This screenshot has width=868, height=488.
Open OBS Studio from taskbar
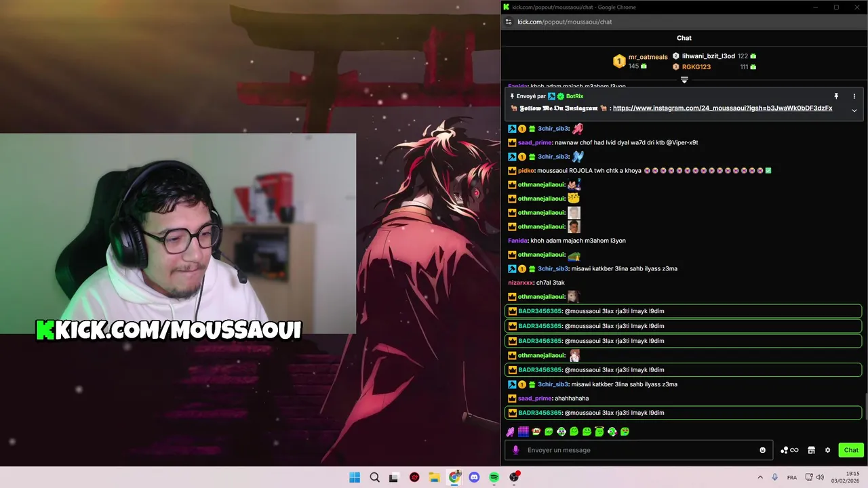coord(514,477)
